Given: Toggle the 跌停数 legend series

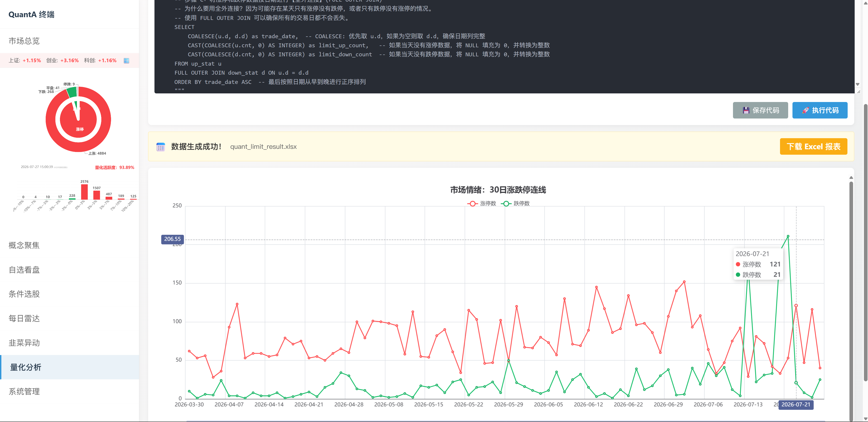Looking at the screenshot, I should 515,203.
